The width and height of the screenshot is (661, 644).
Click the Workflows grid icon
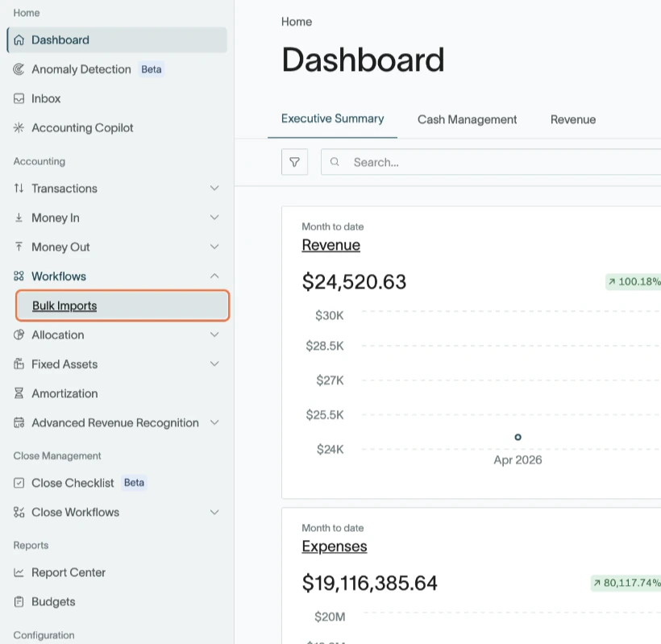point(19,276)
